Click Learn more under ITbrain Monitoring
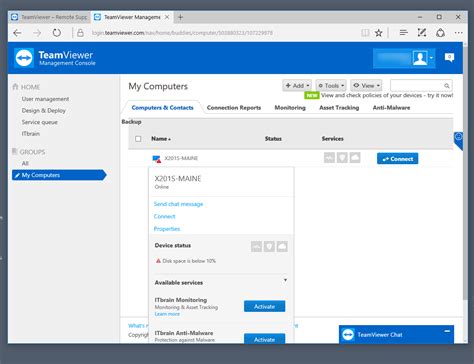Screen dimensions: 474x364 point(167,314)
